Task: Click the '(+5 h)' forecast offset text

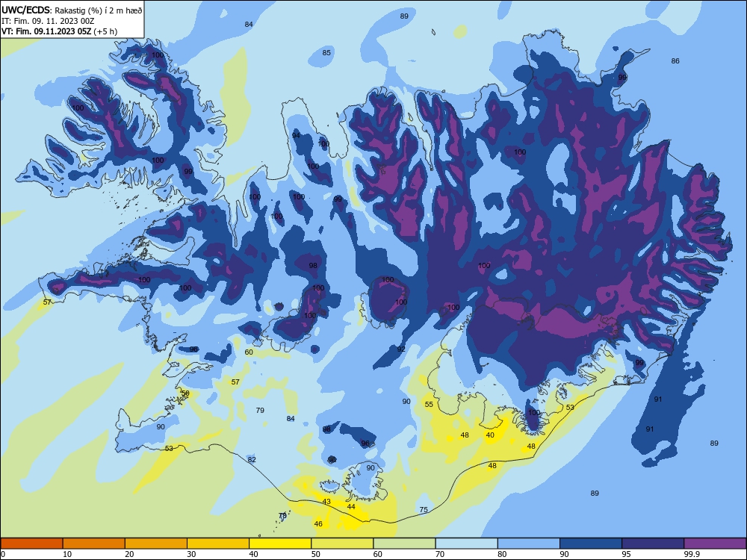Action: 105,31
